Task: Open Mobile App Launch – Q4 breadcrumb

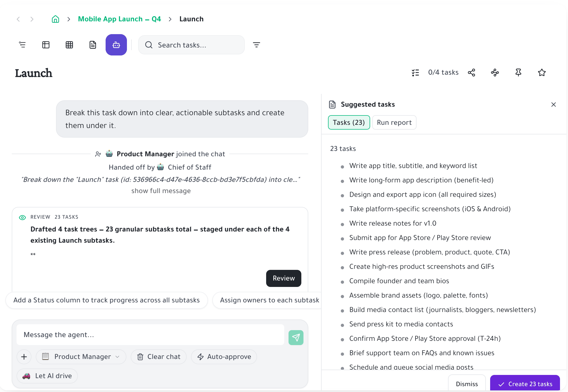Action: (x=119, y=19)
